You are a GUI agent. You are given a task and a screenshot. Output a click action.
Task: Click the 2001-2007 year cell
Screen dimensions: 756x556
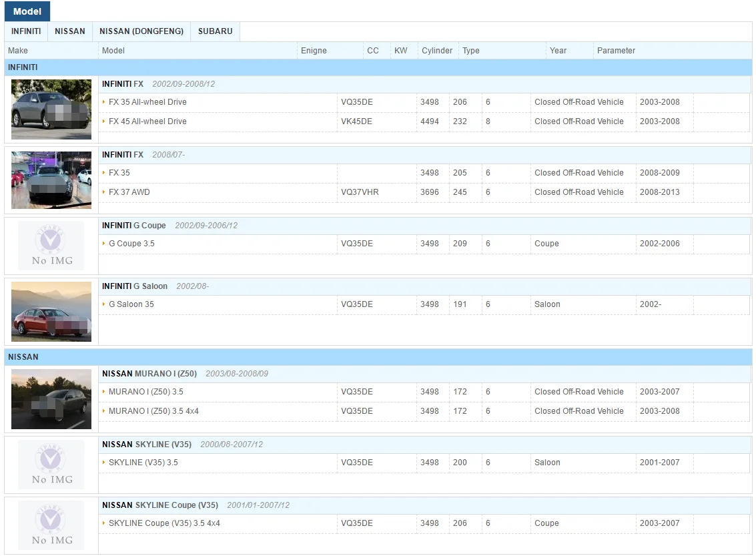click(x=659, y=463)
